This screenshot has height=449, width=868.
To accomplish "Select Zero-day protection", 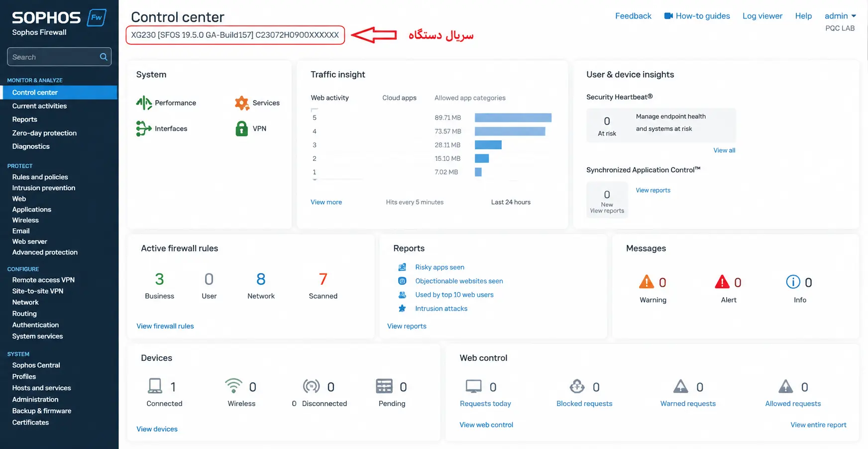I will click(44, 133).
